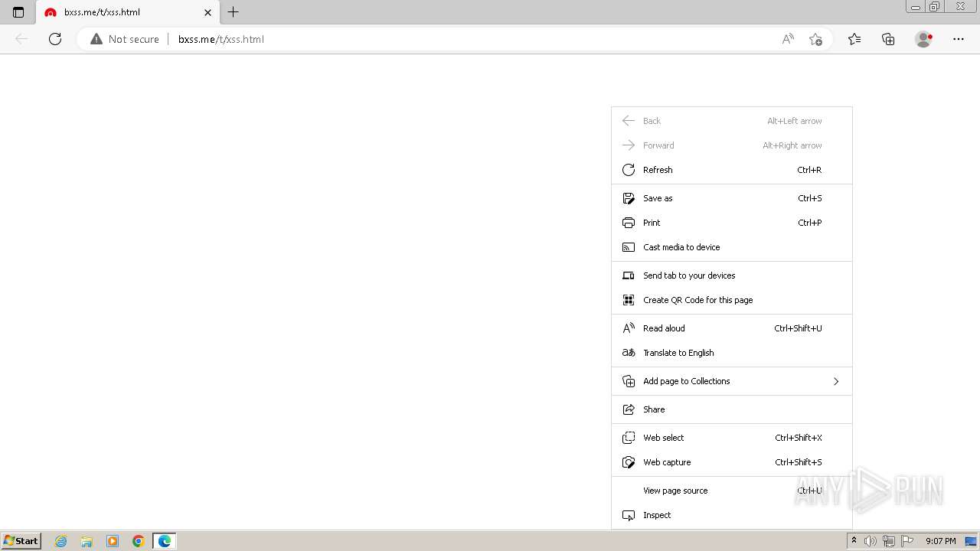
Task: Restore down the Edge window
Action: pos(935,6)
